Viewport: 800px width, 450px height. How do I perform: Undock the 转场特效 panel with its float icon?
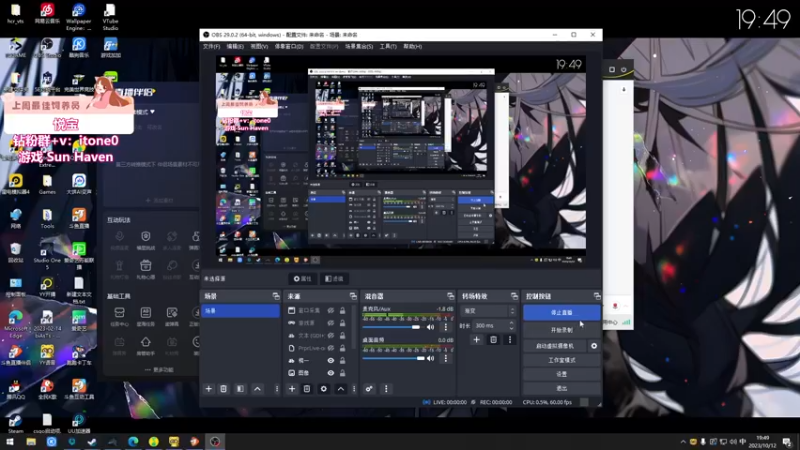pyautogui.click(x=514, y=296)
